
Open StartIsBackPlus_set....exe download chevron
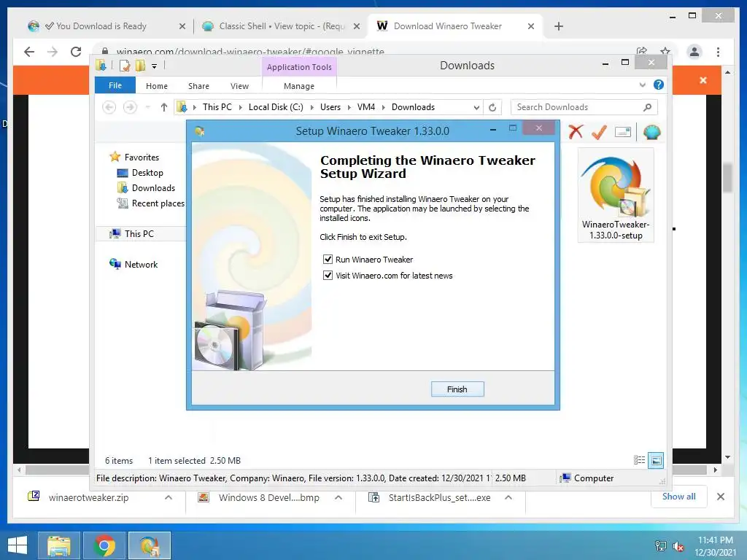pos(508,497)
